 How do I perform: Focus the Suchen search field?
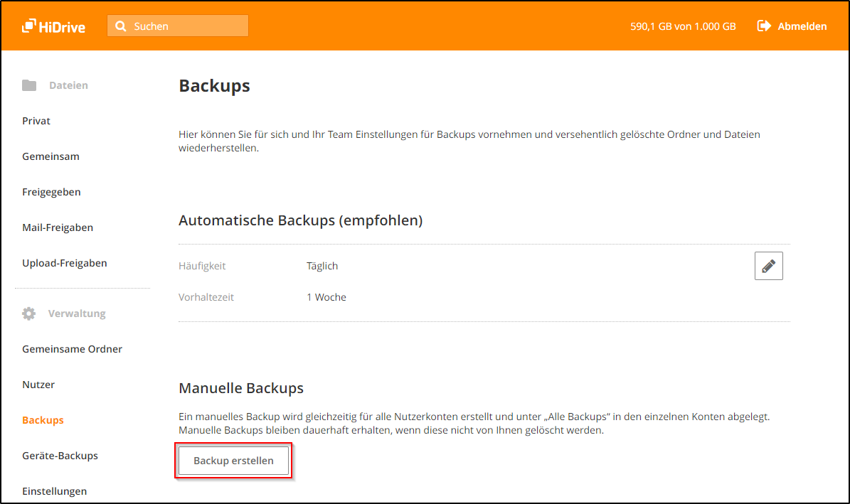(178, 26)
